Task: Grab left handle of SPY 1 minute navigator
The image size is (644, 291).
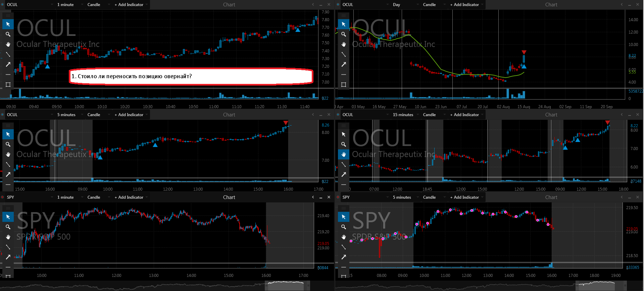Action: tap(266, 286)
